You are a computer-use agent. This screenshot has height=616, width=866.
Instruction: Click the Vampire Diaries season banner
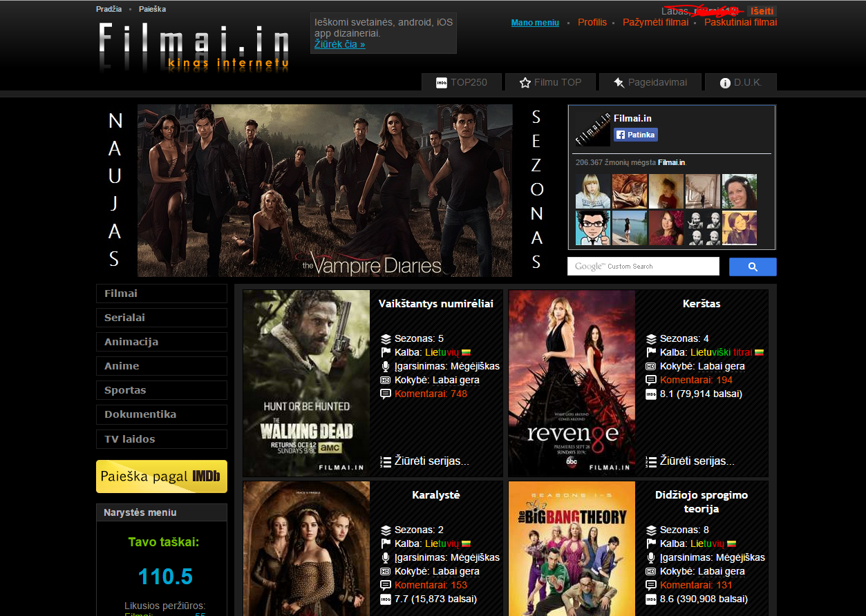[325, 191]
